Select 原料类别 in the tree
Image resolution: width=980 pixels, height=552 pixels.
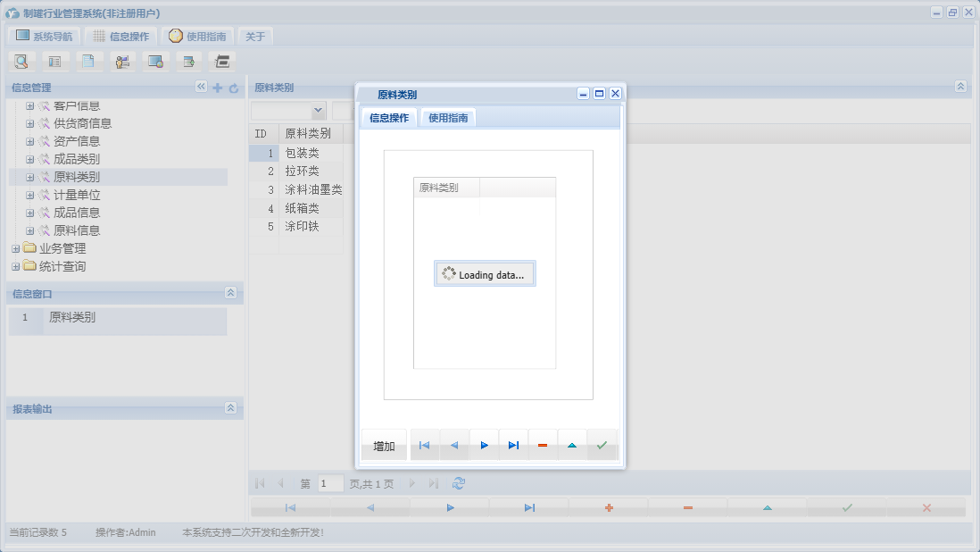[77, 177]
